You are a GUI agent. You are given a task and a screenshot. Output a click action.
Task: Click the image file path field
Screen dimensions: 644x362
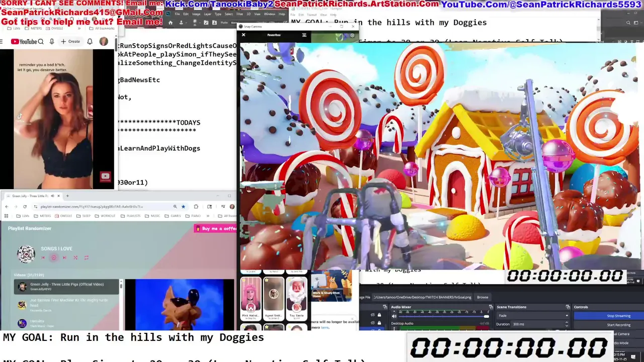[423, 297]
